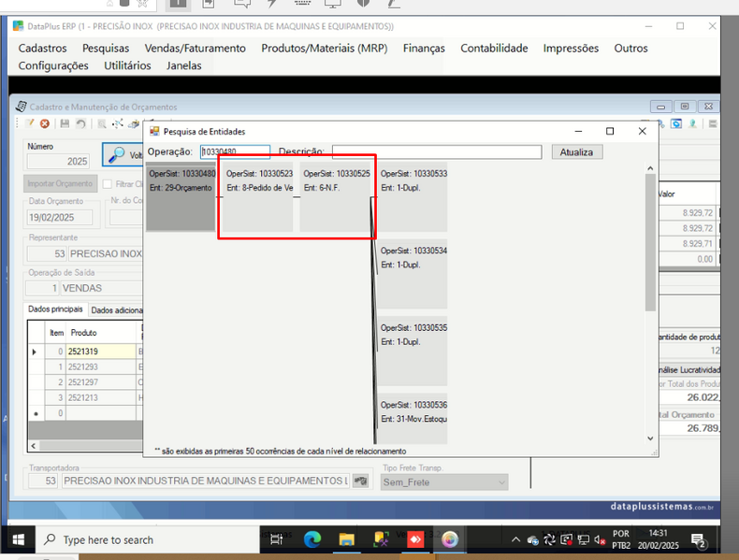Open the round colorful app icon on taskbar
Viewport: 739px width, 560px height.
tap(450, 539)
